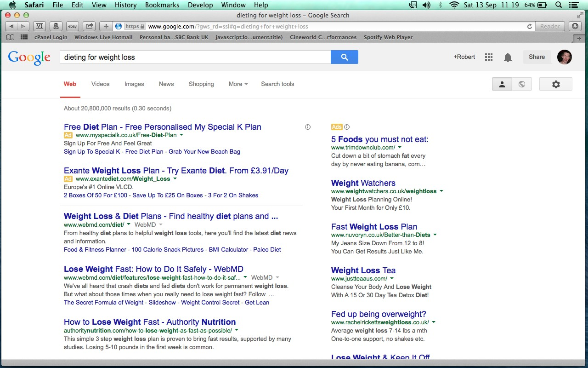Open Amazon toolbar shortcut
The width and height of the screenshot is (588, 368).
(x=56, y=26)
